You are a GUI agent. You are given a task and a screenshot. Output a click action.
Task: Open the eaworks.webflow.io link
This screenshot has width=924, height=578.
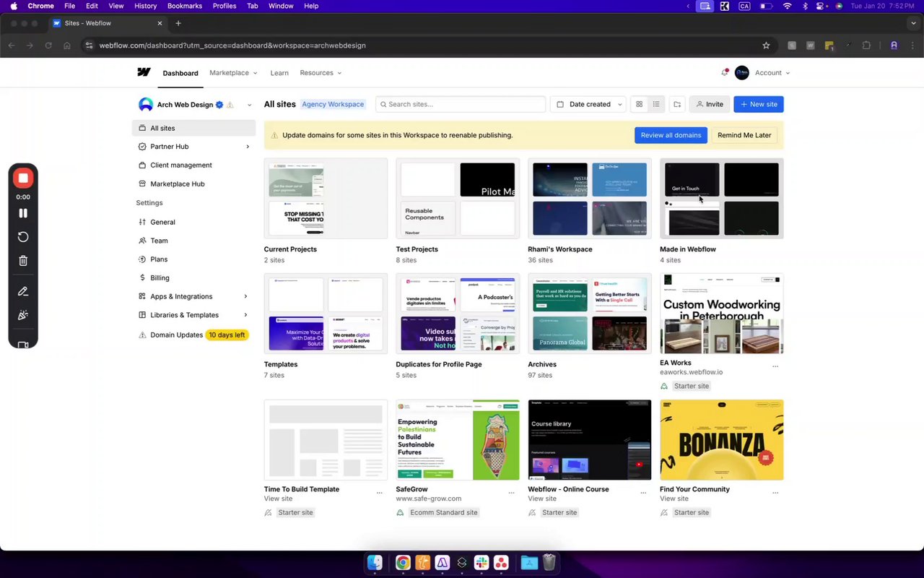691,372
